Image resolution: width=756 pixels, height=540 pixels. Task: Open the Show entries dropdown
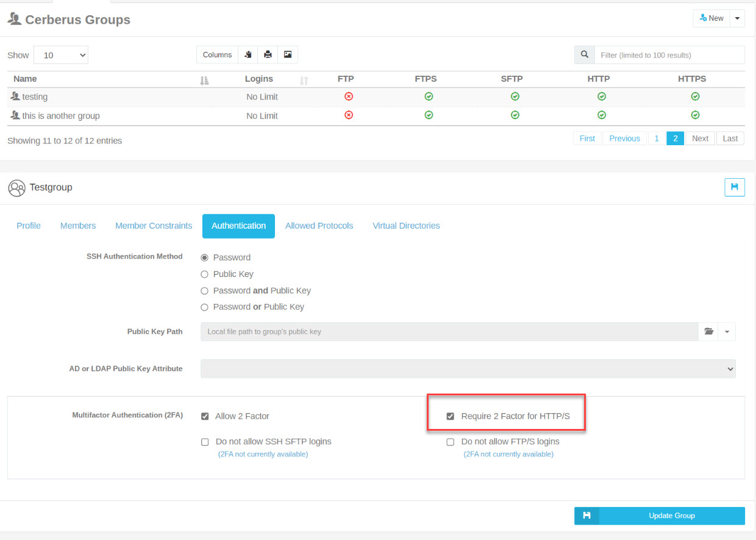click(60, 54)
